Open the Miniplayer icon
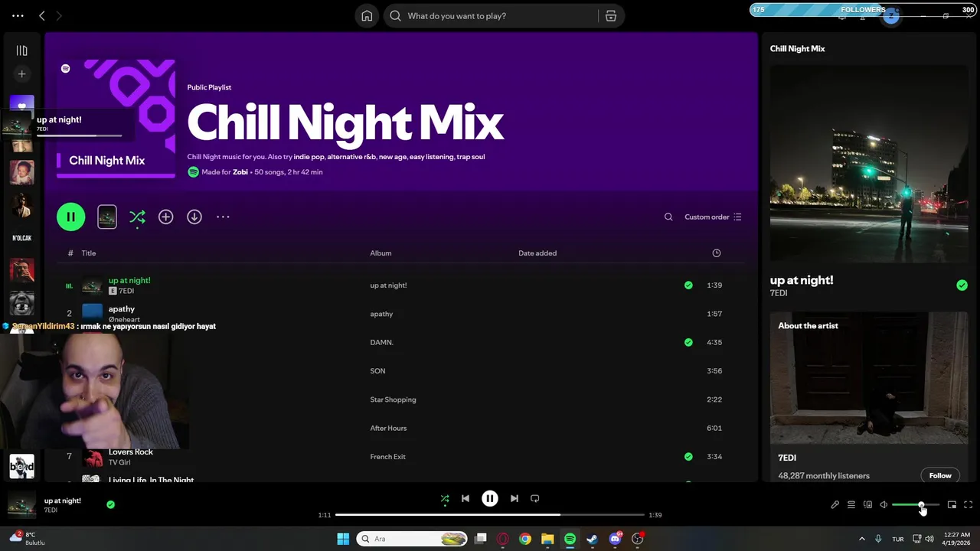This screenshot has width=980, height=551. pyautogui.click(x=952, y=505)
